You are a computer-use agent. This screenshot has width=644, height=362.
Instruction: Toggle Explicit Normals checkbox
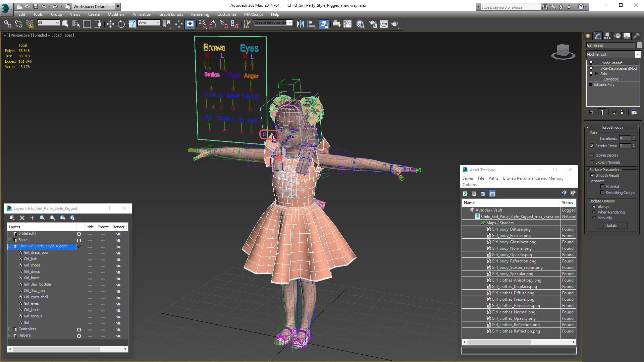coord(592,162)
